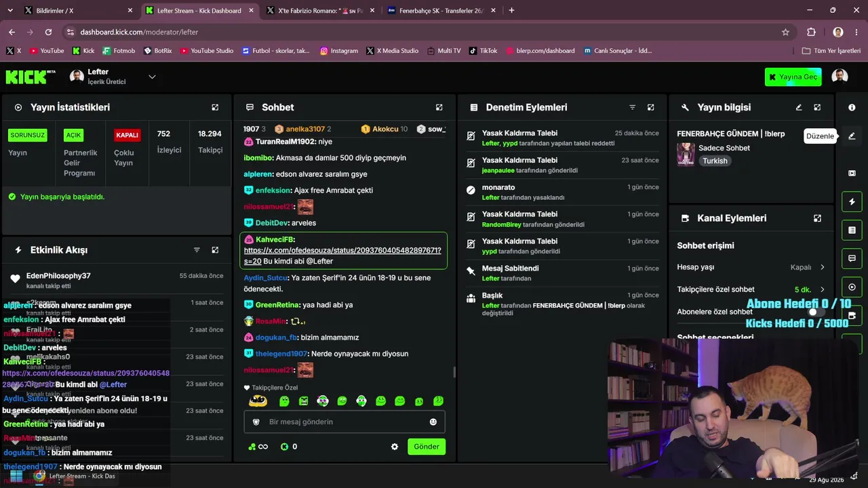Image resolution: width=868 pixels, height=488 pixels.
Task: Click the Düzenle pencil icon in sidebar
Action: (x=852, y=136)
